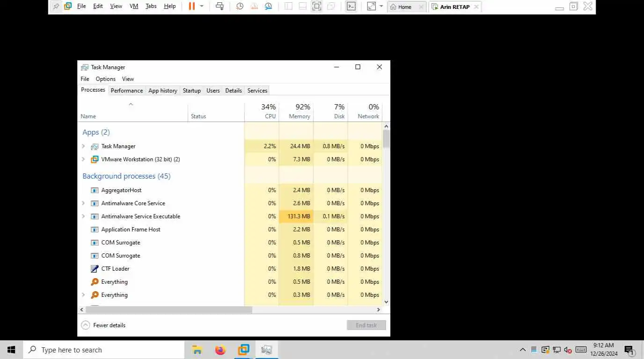The width and height of the screenshot is (644, 359).
Task: Click the process list scroll down arrow
Action: click(386, 302)
